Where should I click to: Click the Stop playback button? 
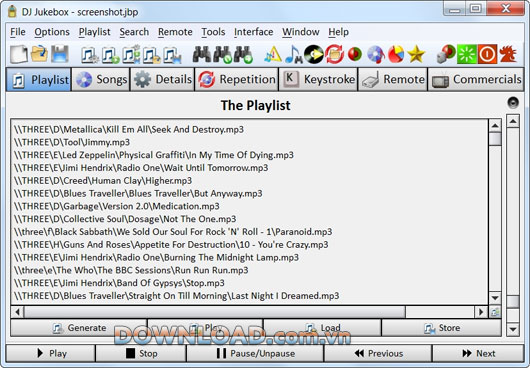(141, 353)
